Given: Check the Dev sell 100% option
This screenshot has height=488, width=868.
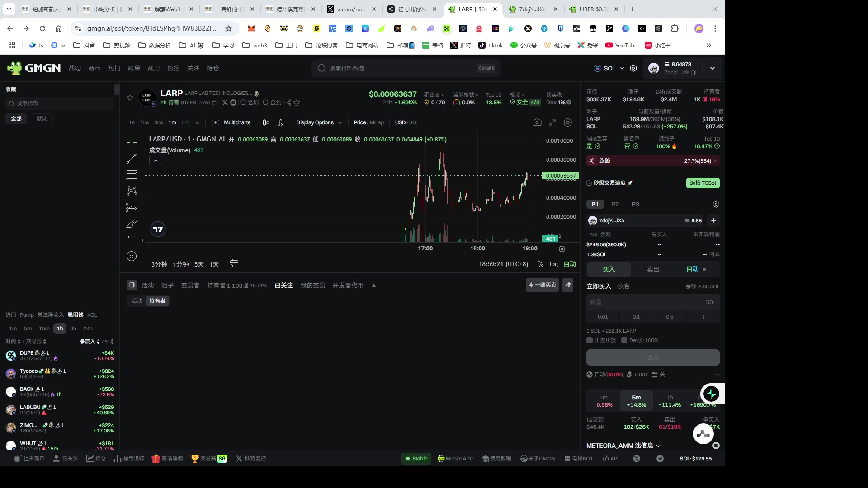Looking at the screenshot, I should tap(624, 340).
